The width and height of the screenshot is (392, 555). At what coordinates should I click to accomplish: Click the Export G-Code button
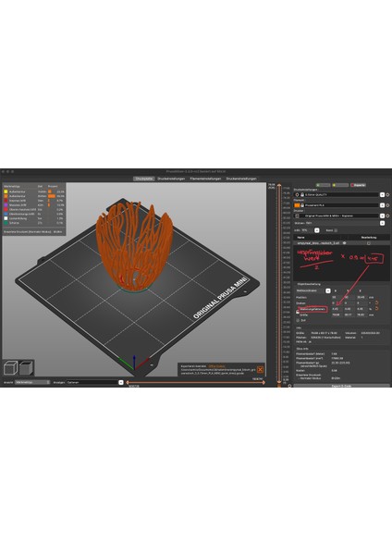tap(341, 386)
